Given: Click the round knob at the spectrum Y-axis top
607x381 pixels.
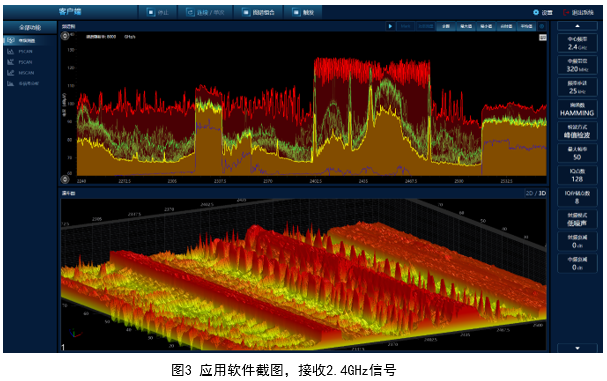Looking at the screenshot, I should 65,36.
